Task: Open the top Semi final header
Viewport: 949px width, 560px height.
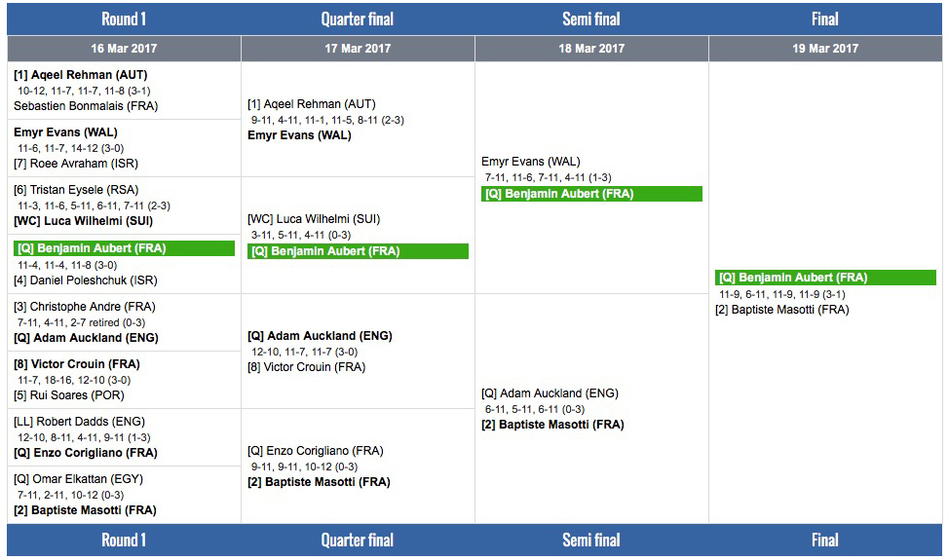Action: [591, 19]
